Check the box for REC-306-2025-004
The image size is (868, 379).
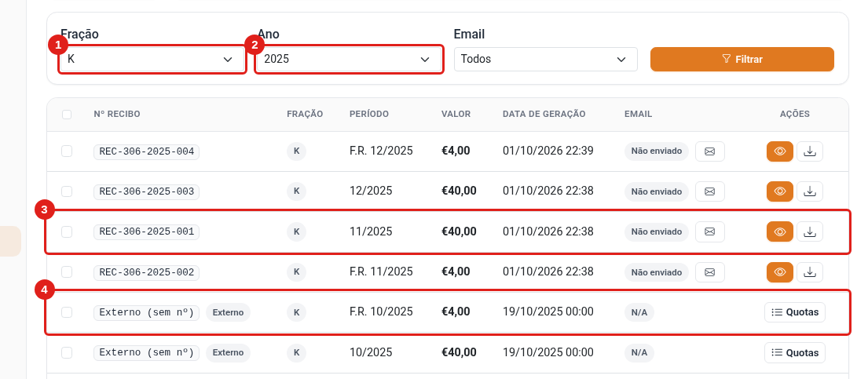pos(67,151)
